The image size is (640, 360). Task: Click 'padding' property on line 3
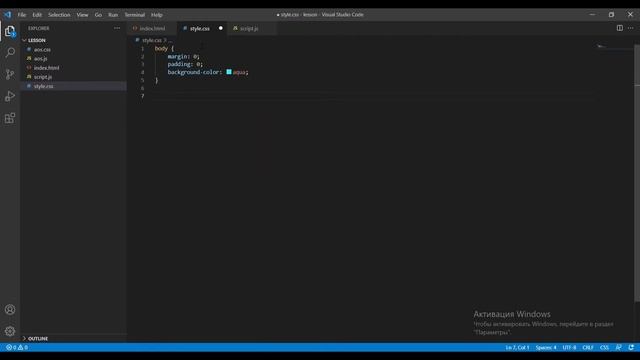point(179,64)
